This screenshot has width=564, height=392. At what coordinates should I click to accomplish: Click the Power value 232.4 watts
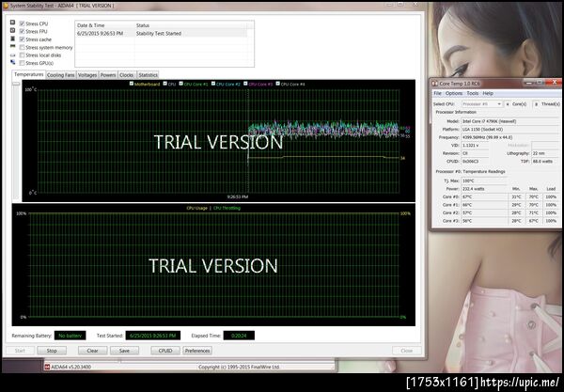pos(484,189)
